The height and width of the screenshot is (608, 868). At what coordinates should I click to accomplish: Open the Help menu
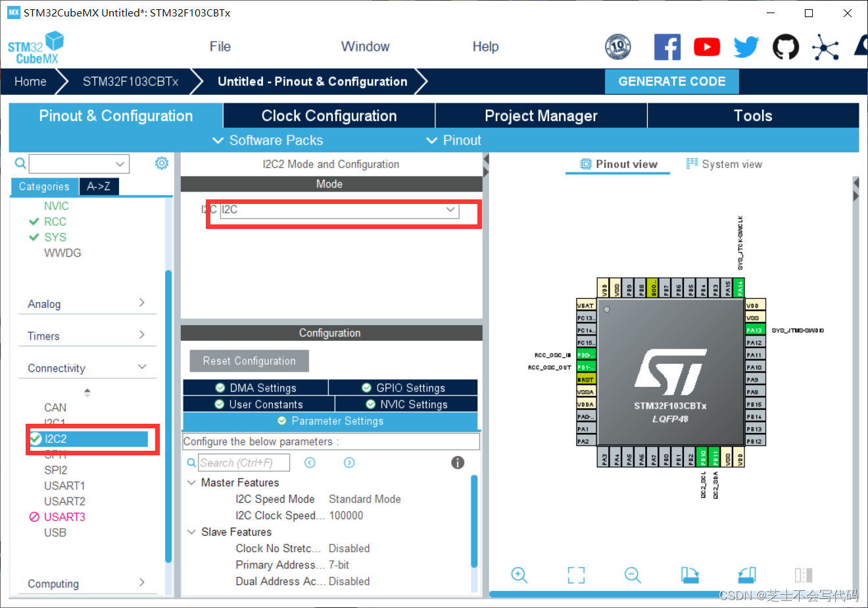click(x=485, y=47)
